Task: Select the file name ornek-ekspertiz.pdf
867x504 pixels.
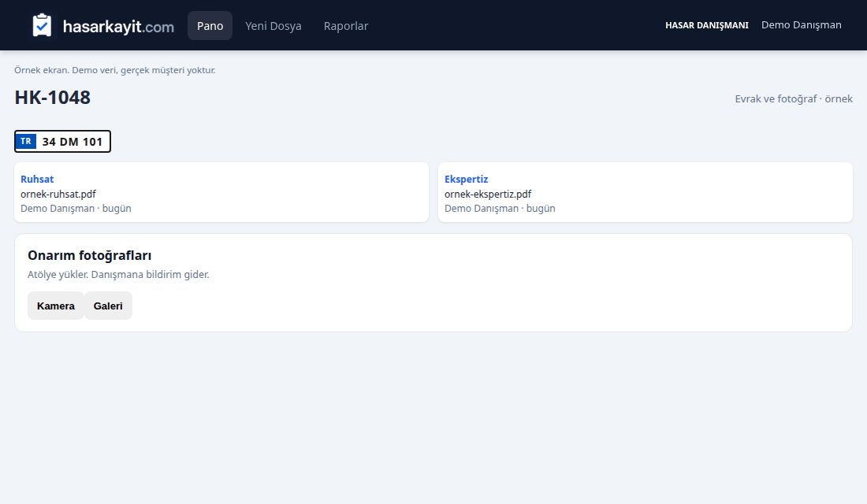Action: pos(488,194)
